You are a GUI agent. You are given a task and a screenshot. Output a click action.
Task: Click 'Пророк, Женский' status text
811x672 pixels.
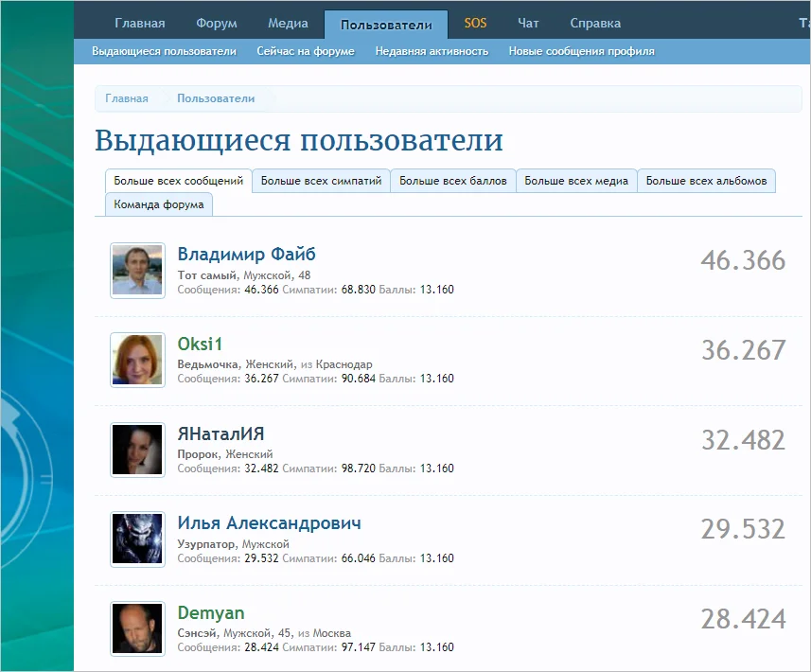tap(225, 454)
